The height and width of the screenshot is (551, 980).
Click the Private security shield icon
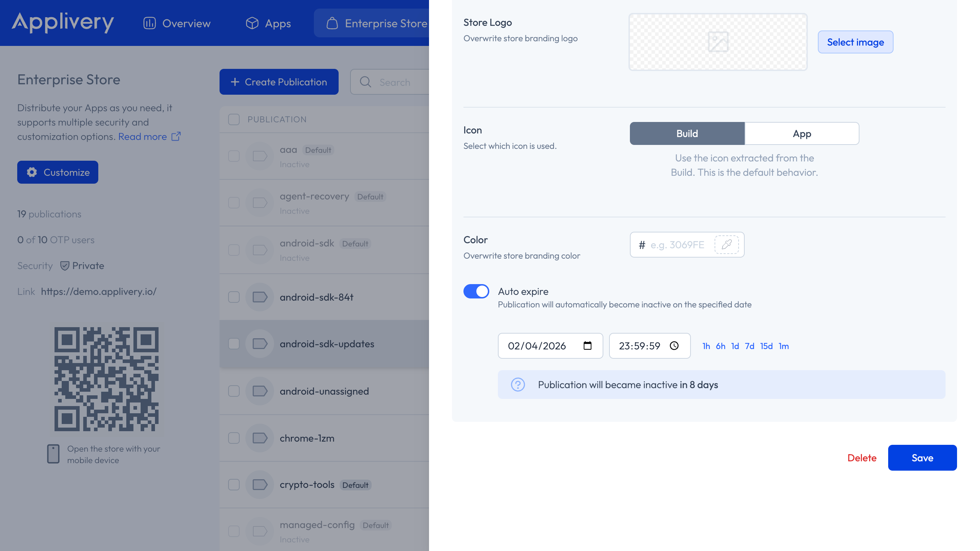click(x=65, y=265)
